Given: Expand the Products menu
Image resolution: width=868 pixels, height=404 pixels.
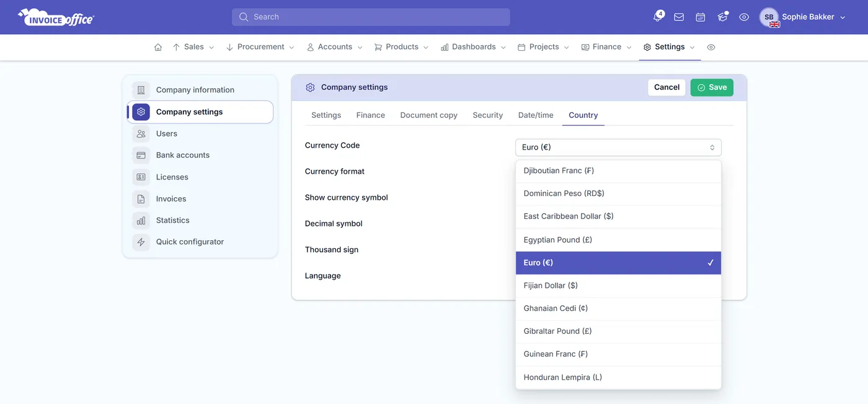Looking at the screenshot, I should [401, 47].
